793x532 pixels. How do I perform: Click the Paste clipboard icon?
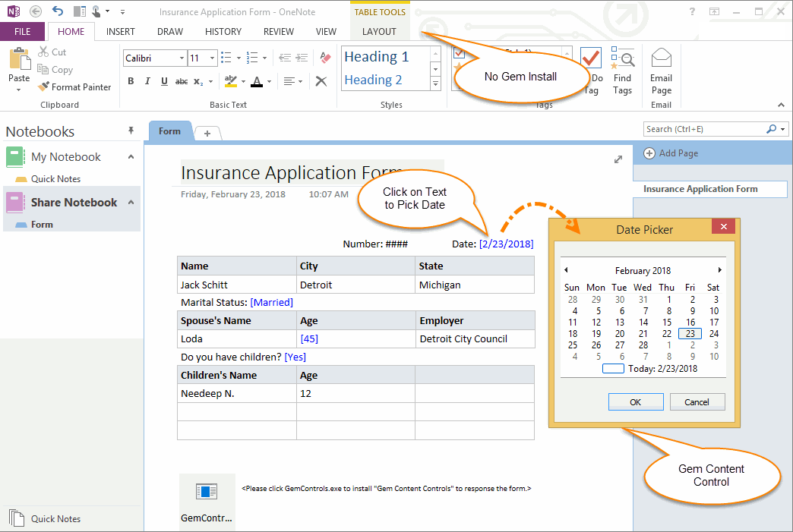tap(19, 59)
